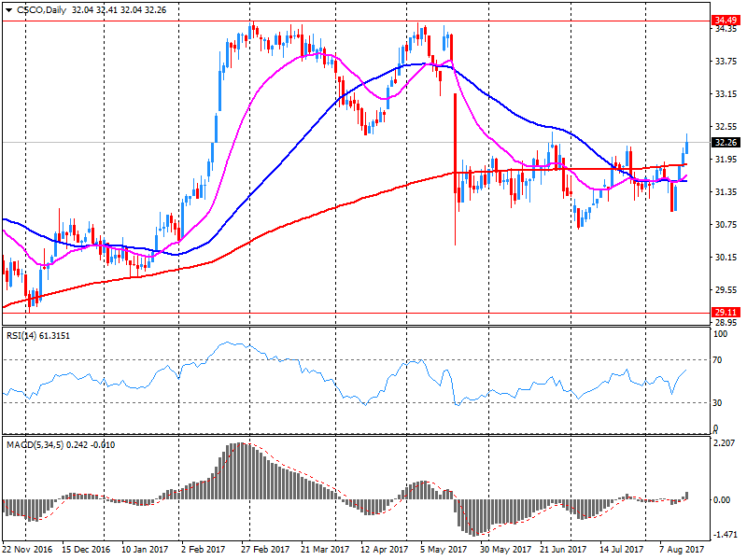Click the latest blue candle at chart's right edge
The width and height of the screenshot is (747, 560).
[686, 144]
